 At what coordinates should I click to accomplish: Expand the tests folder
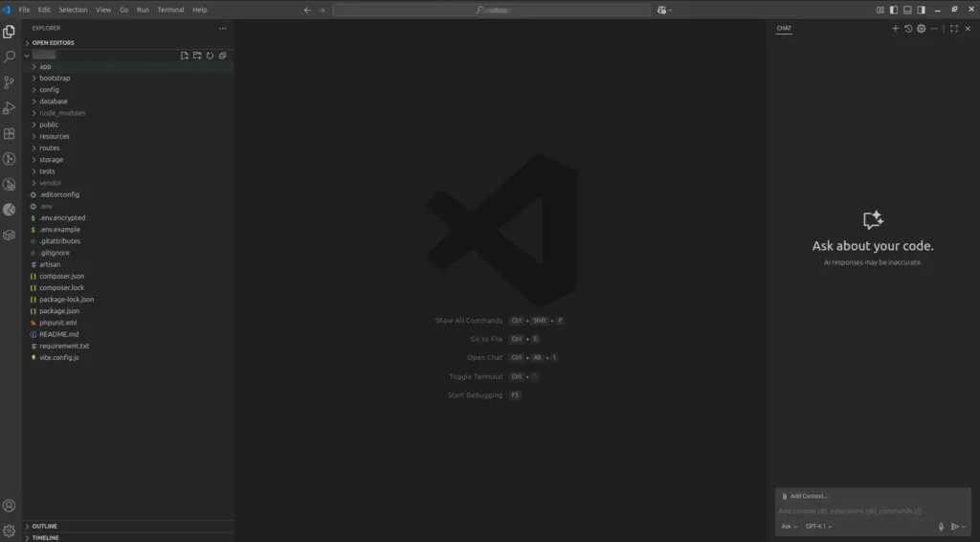point(128,171)
